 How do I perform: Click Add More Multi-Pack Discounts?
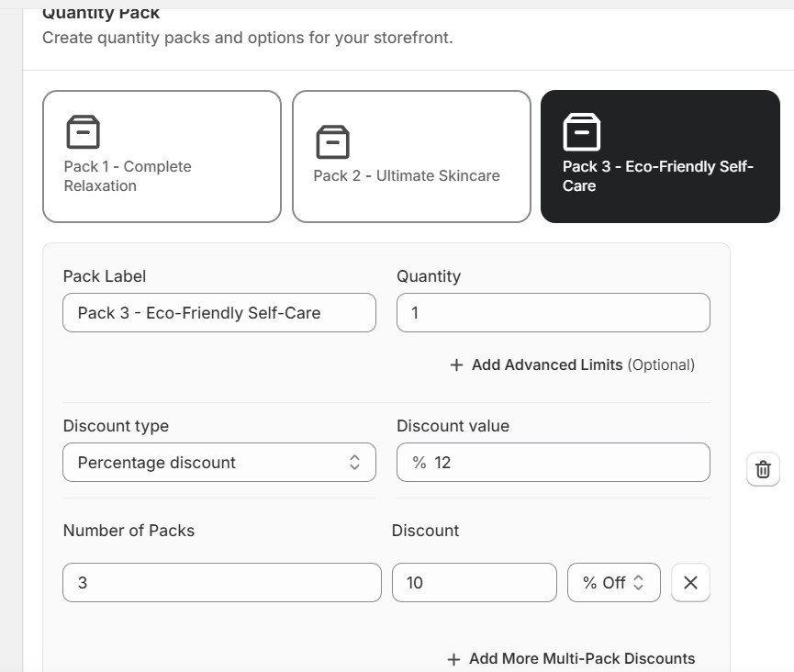(582, 659)
